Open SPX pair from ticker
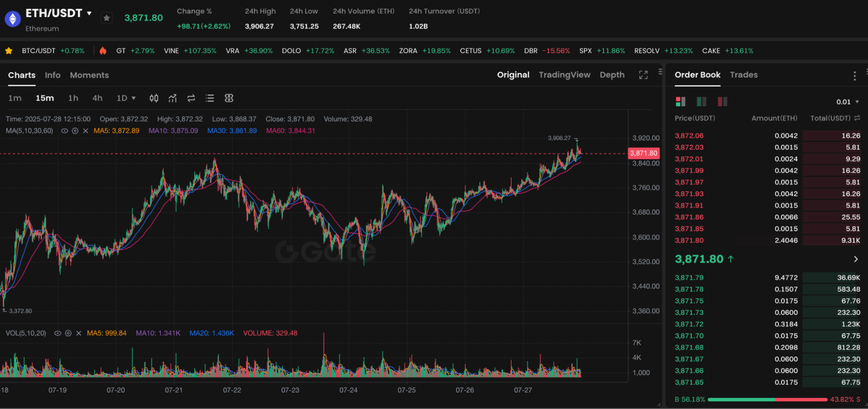Image resolution: width=868 pixels, height=409 pixels. tap(602, 51)
